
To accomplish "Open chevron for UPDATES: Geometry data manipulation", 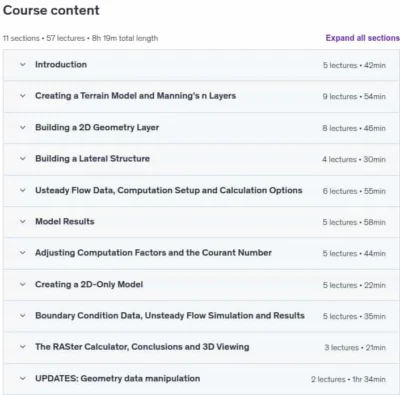I will pos(23,379).
